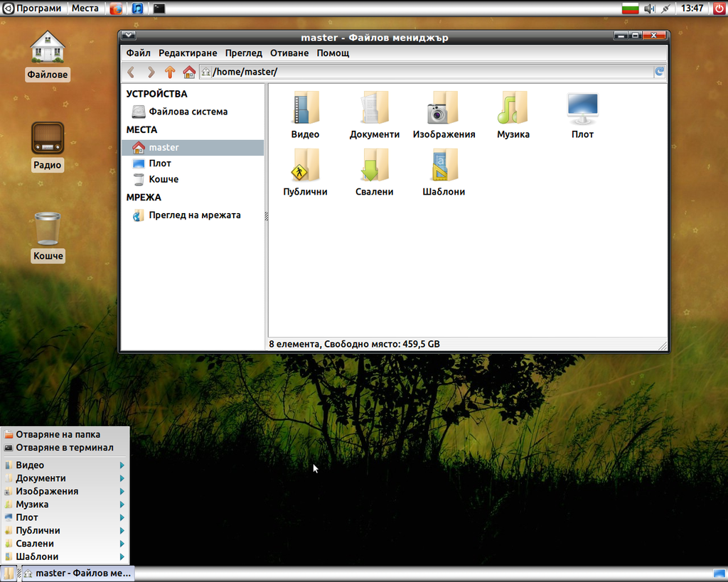Go back with the left arrow
Viewport: 728px width, 582px height.
coord(131,72)
